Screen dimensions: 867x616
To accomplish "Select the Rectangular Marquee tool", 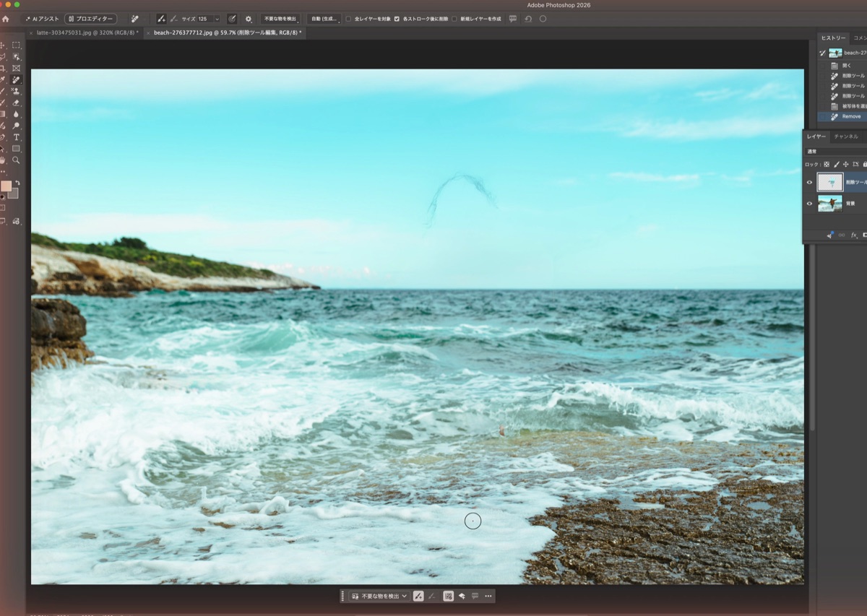I will point(16,45).
